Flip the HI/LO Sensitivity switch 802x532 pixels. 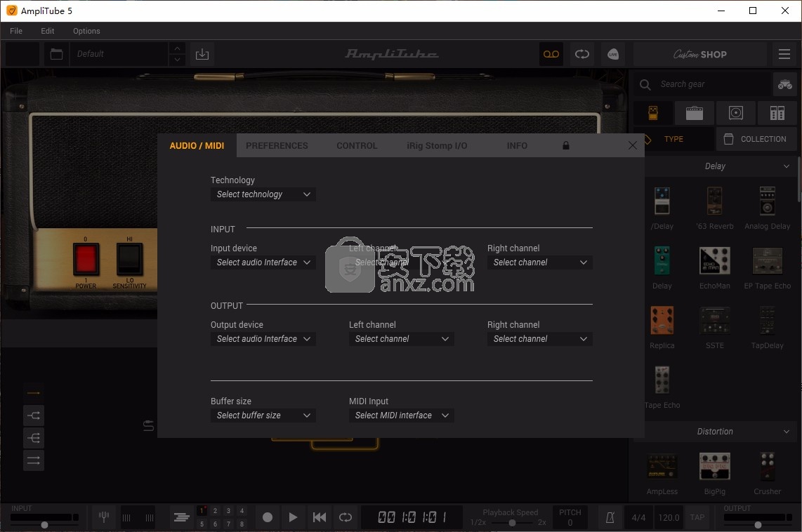tap(129, 258)
